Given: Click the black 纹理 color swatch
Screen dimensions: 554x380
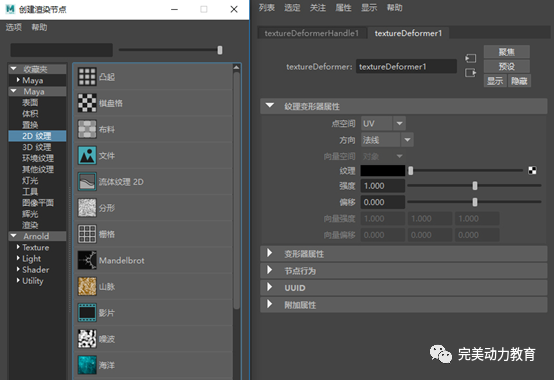Looking at the screenshot, I should click(x=383, y=171).
